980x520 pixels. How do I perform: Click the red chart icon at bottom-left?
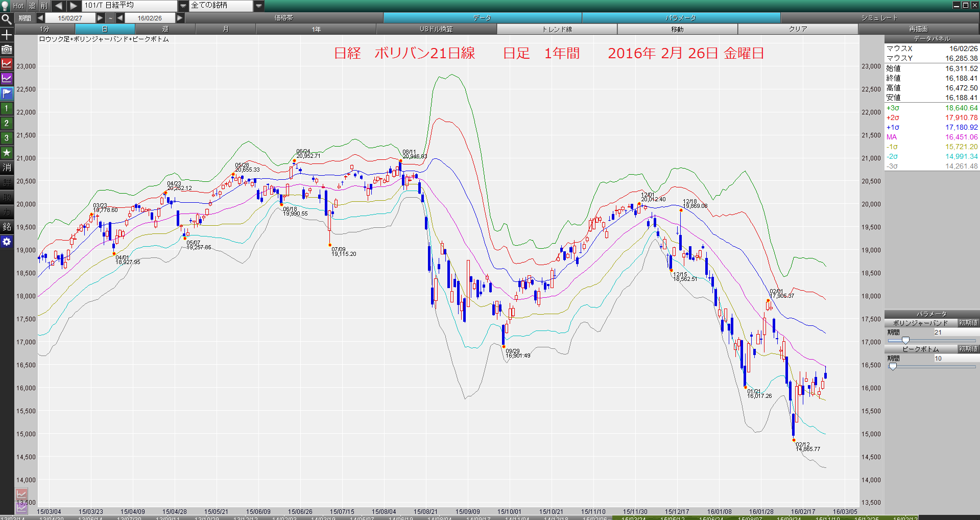pos(21,494)
